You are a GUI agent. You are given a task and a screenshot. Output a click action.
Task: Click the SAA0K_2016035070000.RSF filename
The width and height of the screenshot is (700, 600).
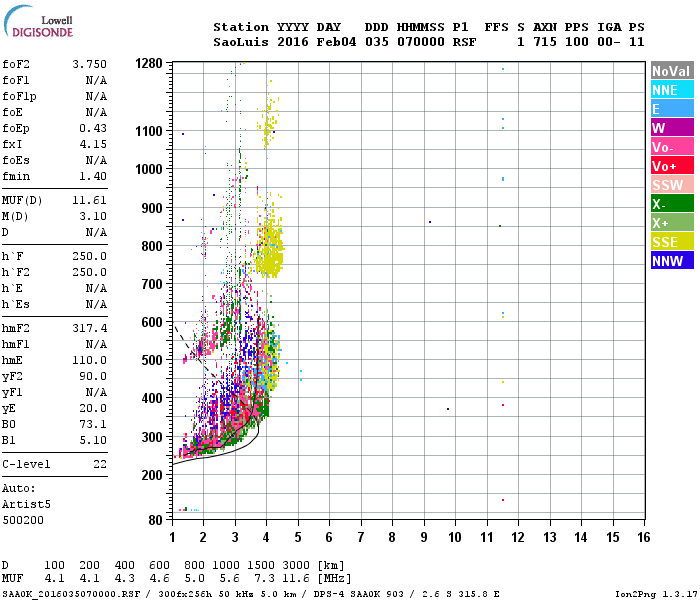(71, 594)
